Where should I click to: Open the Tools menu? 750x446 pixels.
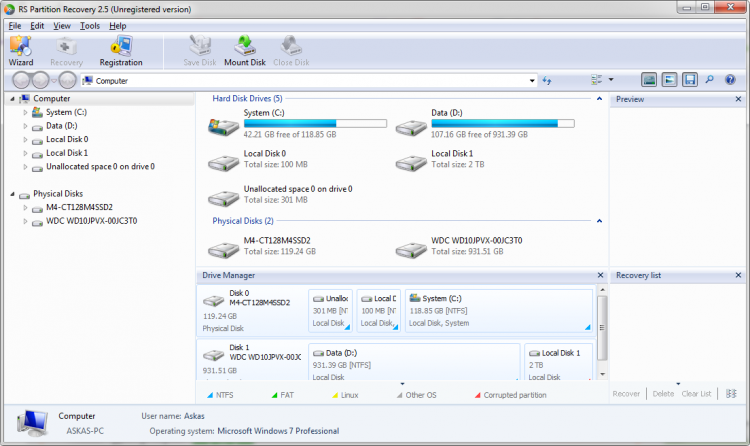pyautogui.click(x=90, y=26)
